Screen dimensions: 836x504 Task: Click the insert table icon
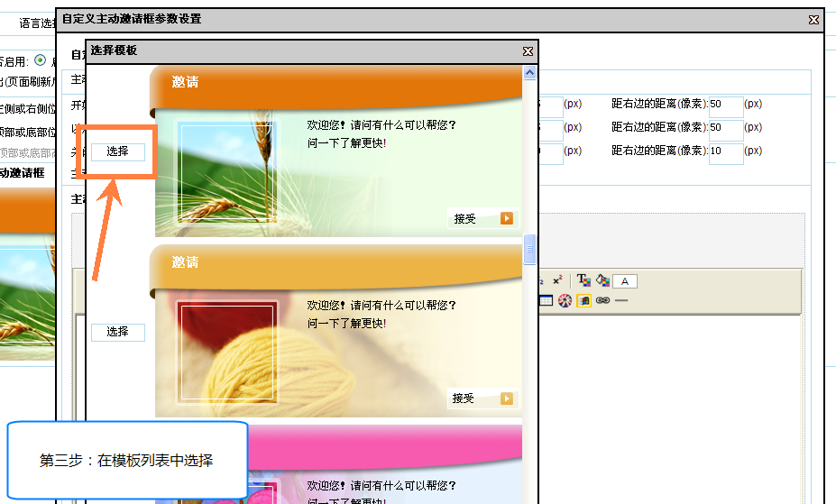click(547, 300)
